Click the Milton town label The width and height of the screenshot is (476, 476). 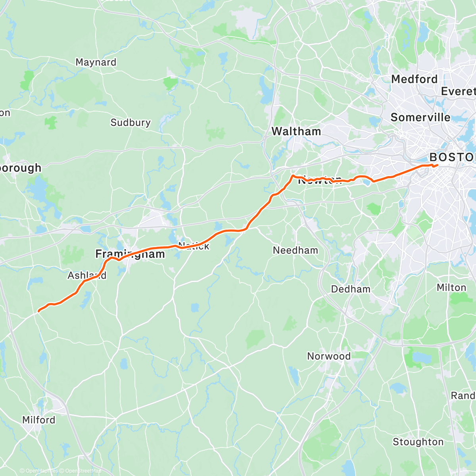pos(451,288)
